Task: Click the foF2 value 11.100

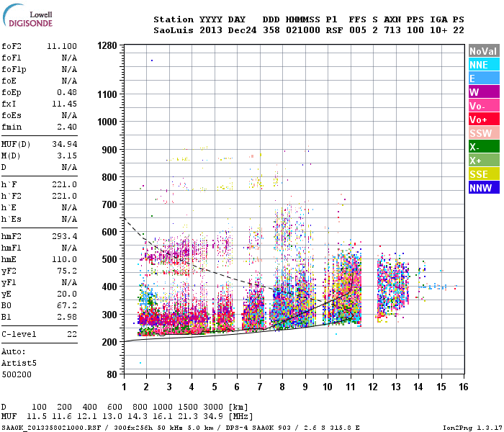Action: tap(62, 46)
